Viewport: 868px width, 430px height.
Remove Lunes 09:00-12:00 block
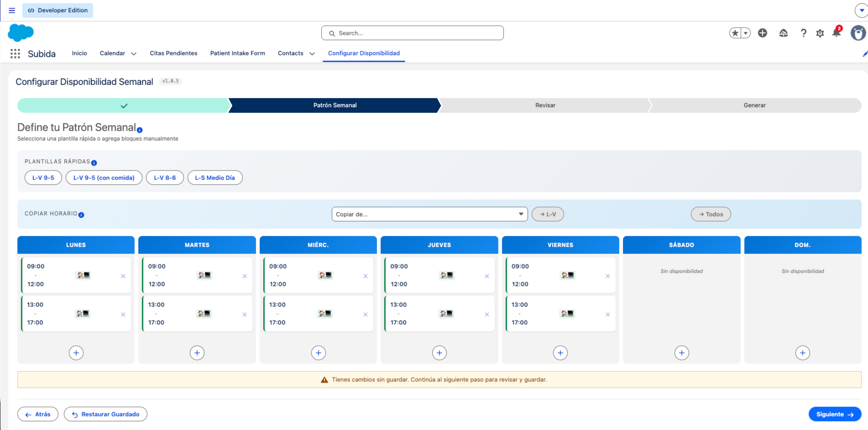click(123, 276)
